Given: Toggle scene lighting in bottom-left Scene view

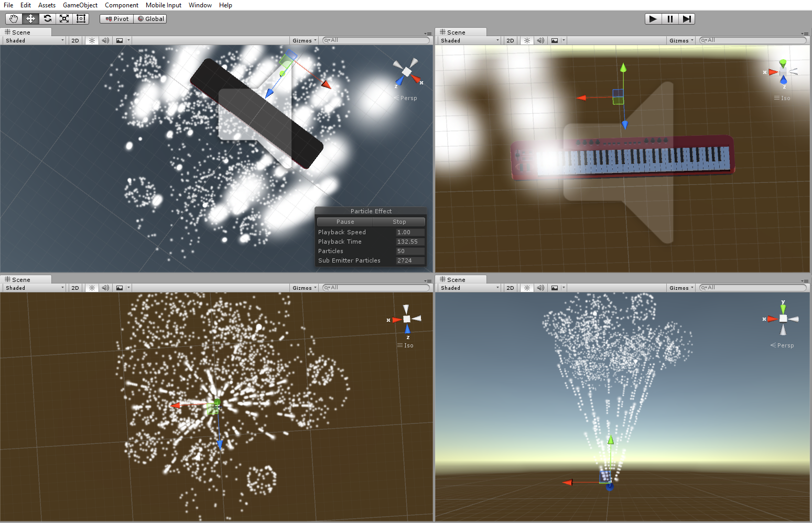Looking at the screenshot, I should 92,288.
